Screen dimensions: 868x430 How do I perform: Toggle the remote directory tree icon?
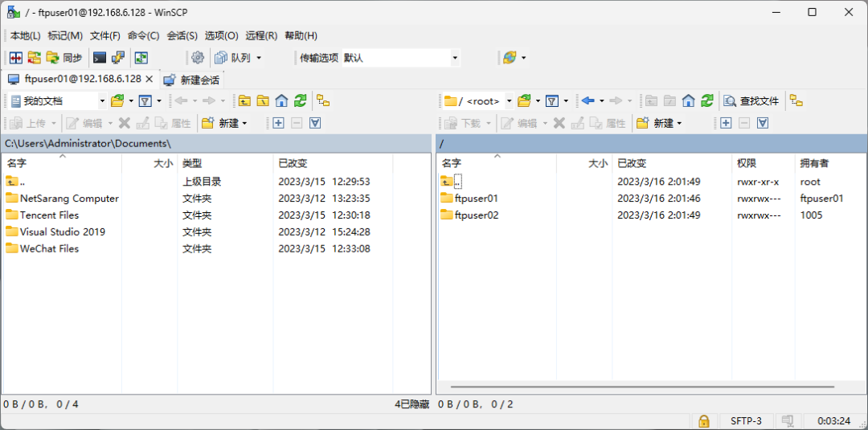click(796, 101)
